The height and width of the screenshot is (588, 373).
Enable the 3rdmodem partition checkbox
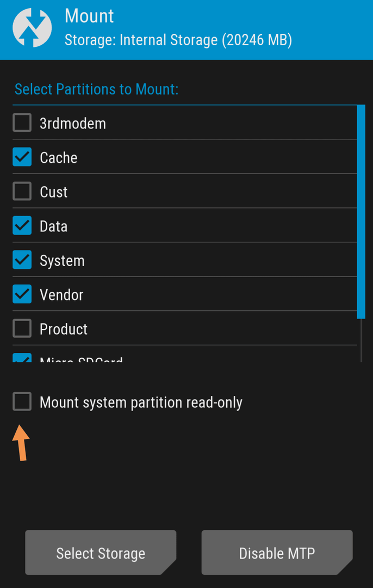[x=22, y=123]
